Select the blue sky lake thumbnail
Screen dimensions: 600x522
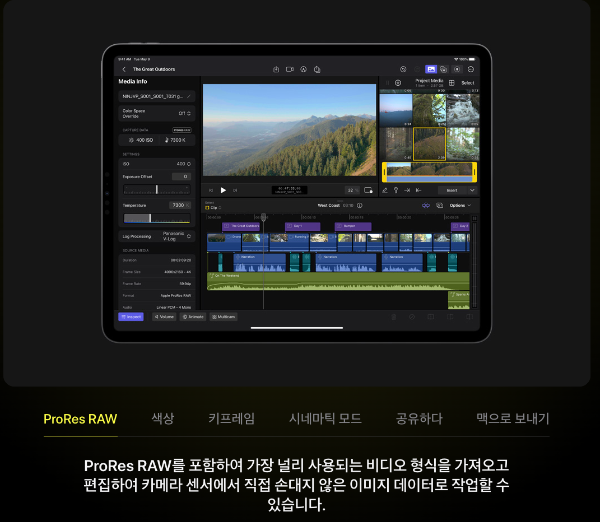click(x=396, y=110)
